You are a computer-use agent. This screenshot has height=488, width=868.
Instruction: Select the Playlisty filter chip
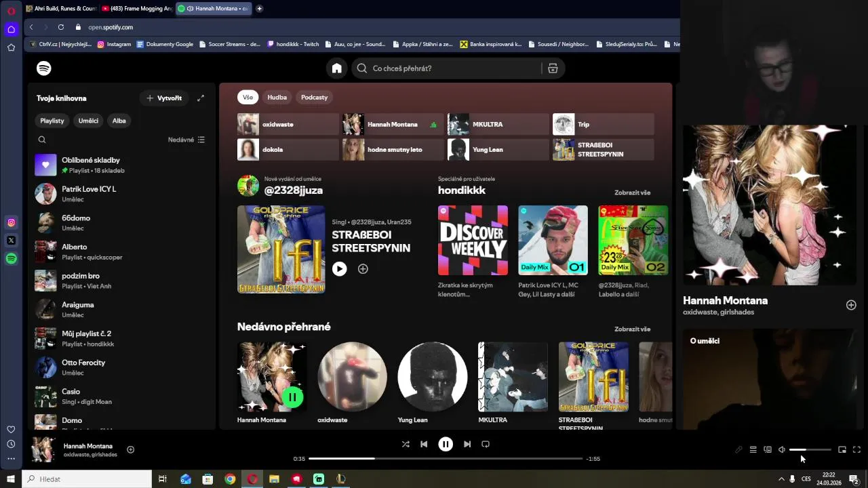pyautogui.click(x=52, y=121)
